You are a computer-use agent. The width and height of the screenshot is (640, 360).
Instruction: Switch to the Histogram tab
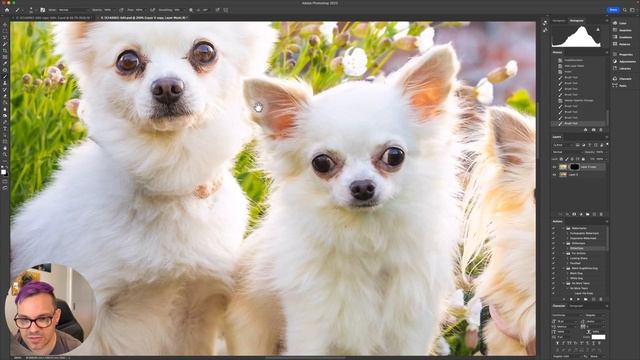[x=576, y=20]
